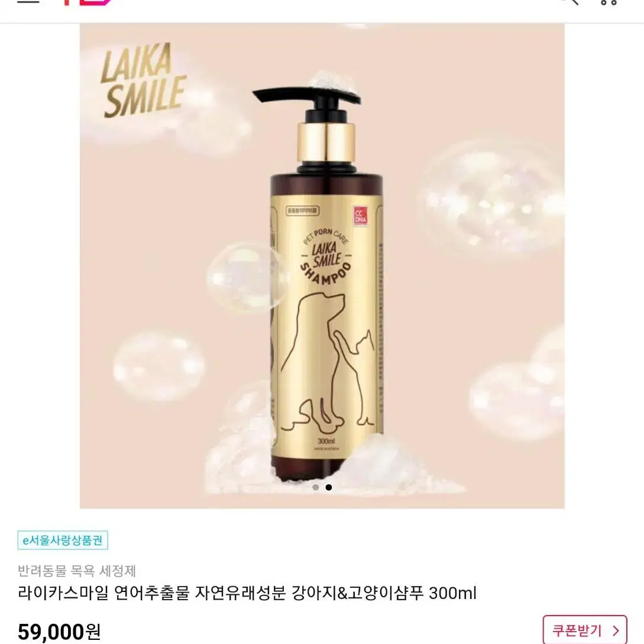
Task: Open the 반려동물 목욕 세정제 category link
Action: click(77, 571)
